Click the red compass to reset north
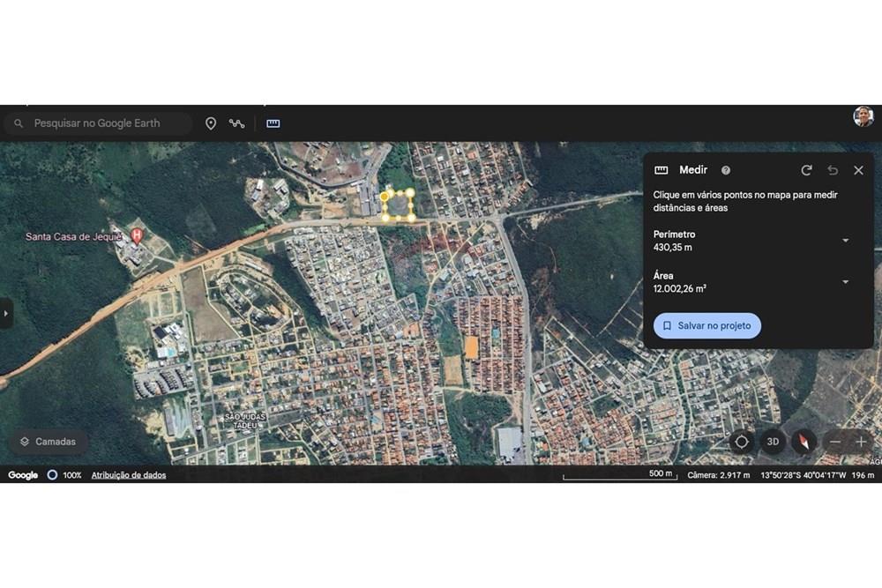 click(804, 442)
